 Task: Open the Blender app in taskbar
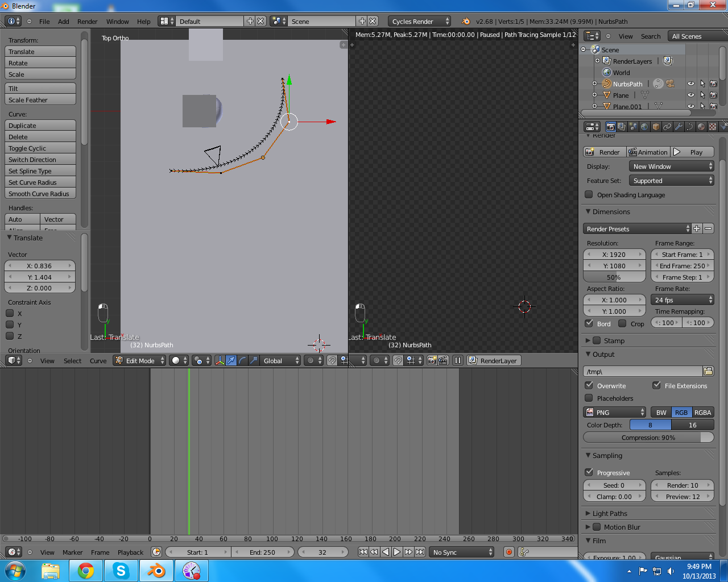[156, 571]
